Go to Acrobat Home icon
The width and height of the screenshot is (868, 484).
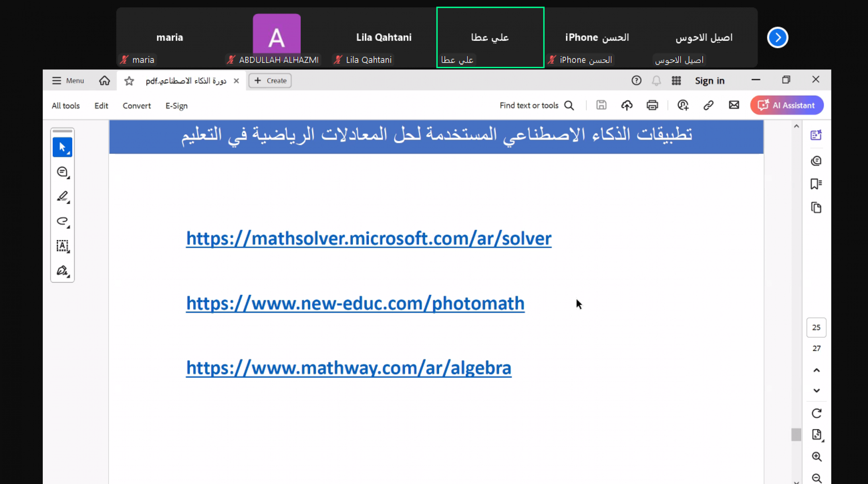[104, 81]
